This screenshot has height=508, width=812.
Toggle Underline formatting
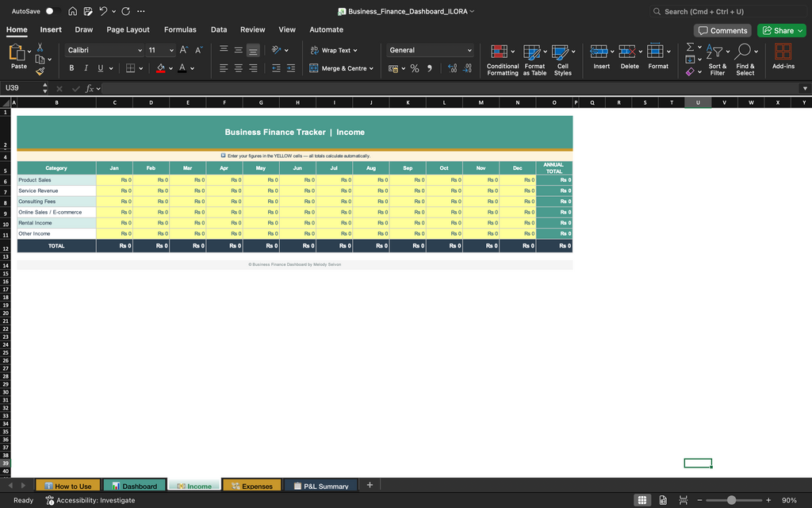coord(101,68)
